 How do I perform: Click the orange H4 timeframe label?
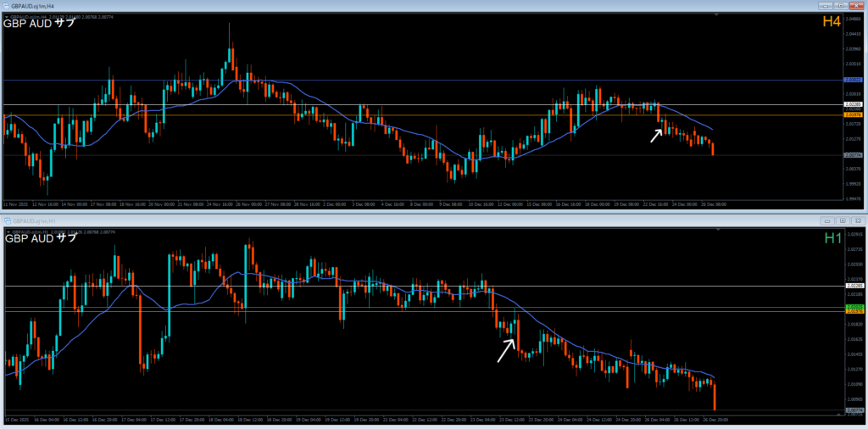click(832, 22)
